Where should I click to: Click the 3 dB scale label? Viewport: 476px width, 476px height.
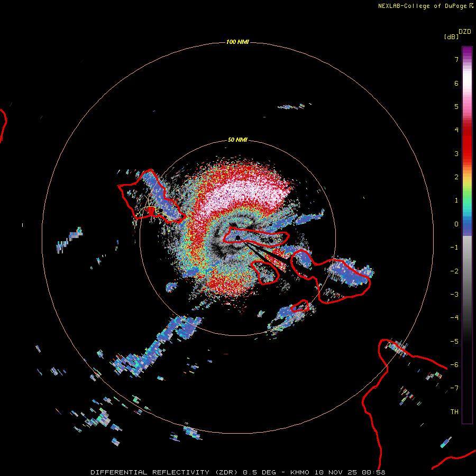[x=456, y=153]
